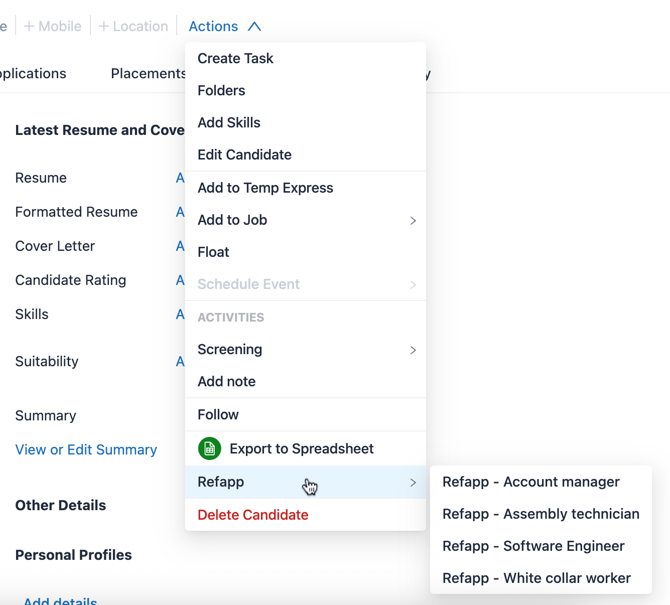Viewport: 670px width, 605px height.
Task: Click the ACTIVITIES section label
Action: coord(231,317)
